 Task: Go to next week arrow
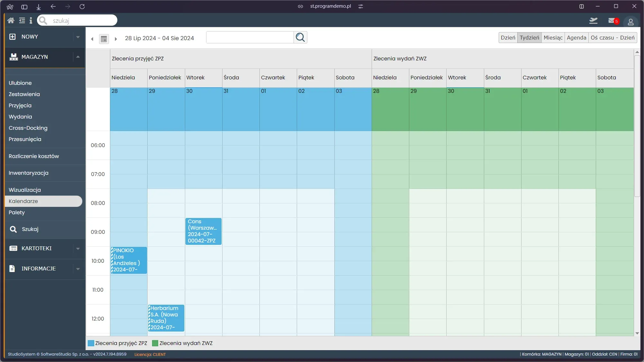[x=116, y=39]
